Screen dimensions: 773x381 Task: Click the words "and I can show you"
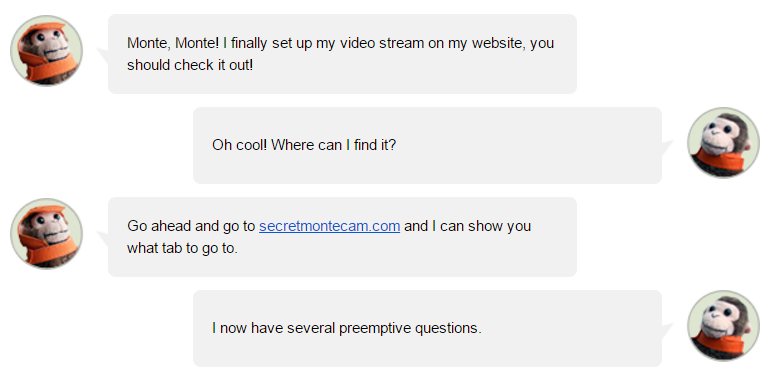coord(467,226)
